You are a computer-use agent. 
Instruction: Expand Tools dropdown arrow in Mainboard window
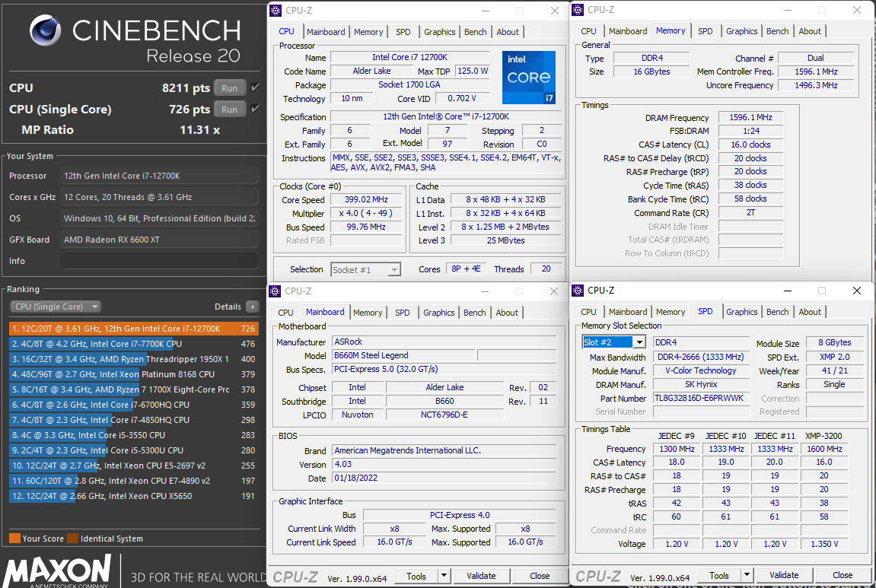point(444,576)
